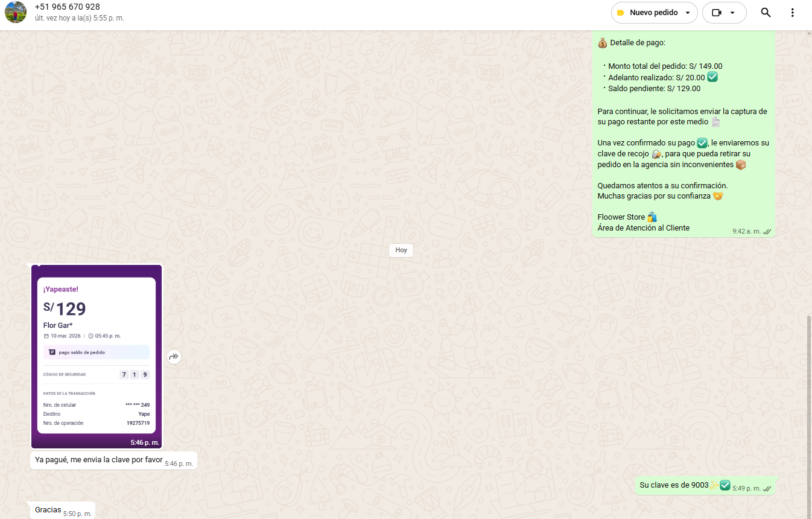Image resolution: width=812 pixels, height=519 pixels.
Task: Click read receipt checkmarks on 5:49 p. m. message
Action: pyautogui.click(x=767, y=488)
